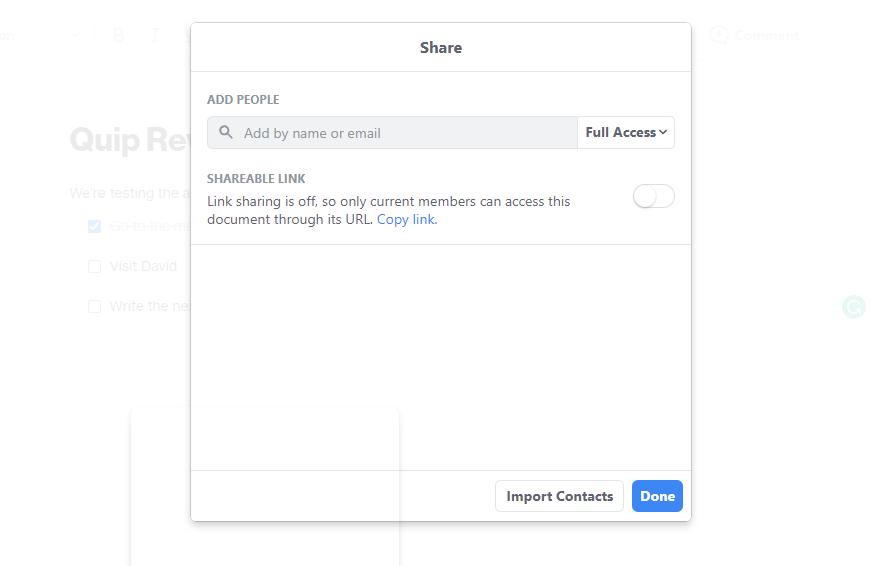
Task: Turn on the shareable link toggle
Action: pyautogui.click(x=654, y=197)
